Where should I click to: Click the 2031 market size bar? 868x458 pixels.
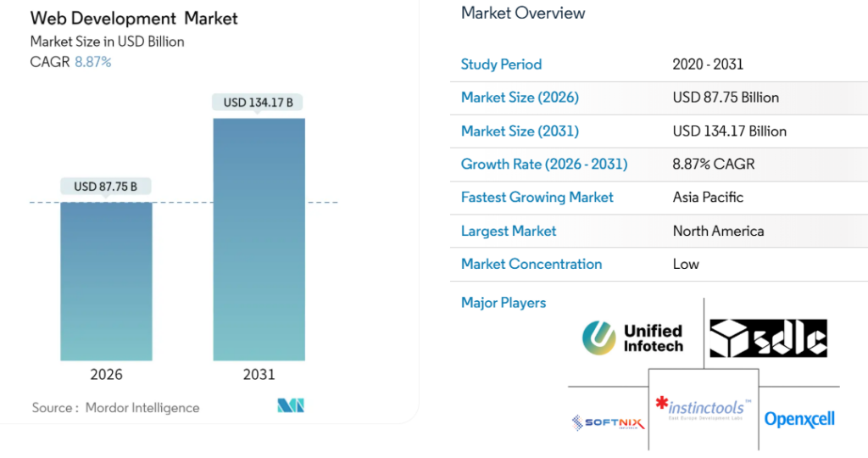(x=259, y=239)
